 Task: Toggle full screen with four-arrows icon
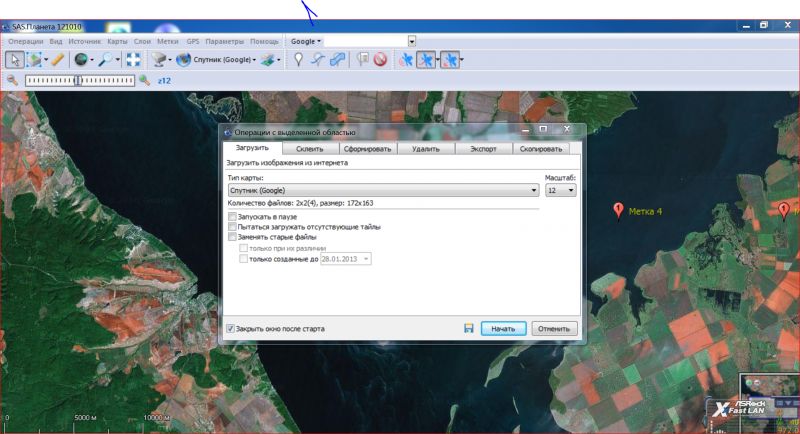[x=134, y=60]
